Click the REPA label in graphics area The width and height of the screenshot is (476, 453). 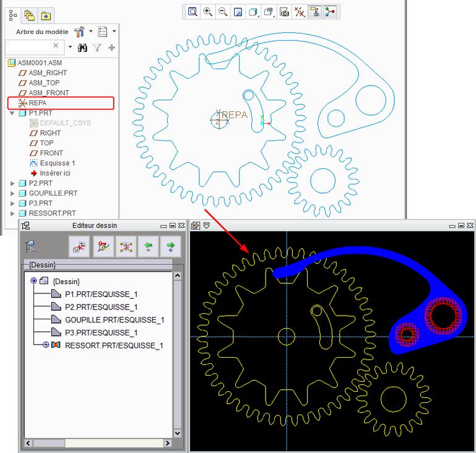[x=235, y=115]
